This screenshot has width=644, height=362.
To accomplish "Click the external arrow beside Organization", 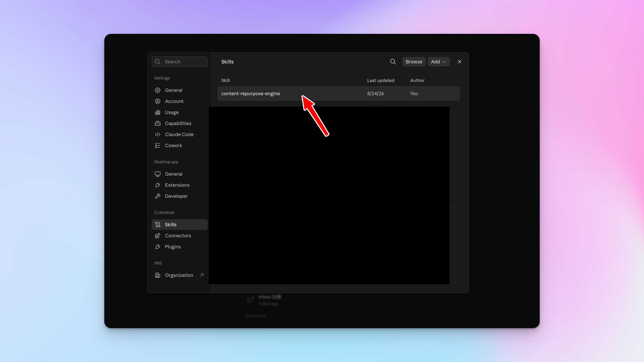I will (201, 275).
